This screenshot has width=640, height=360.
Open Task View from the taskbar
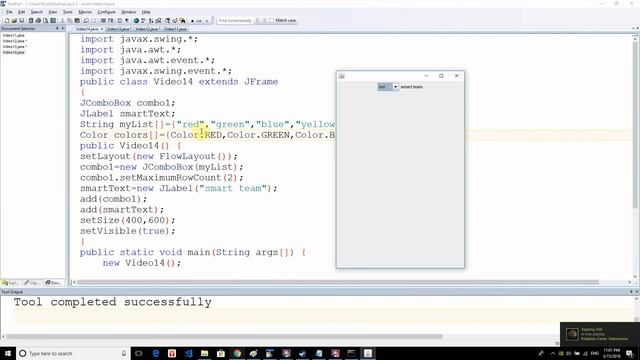pos(139,353)
